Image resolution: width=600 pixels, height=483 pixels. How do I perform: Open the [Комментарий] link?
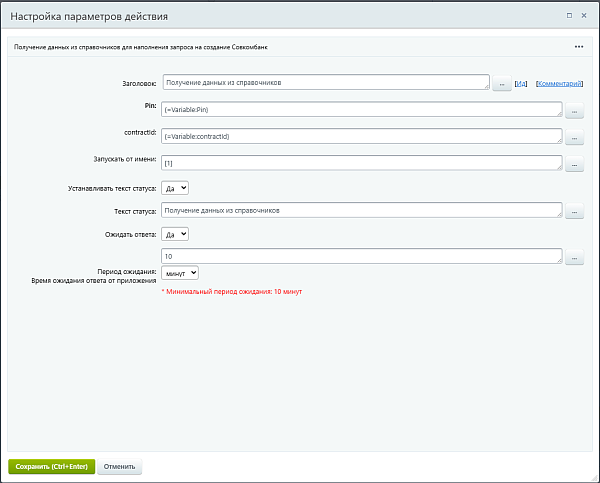[559, 83]
